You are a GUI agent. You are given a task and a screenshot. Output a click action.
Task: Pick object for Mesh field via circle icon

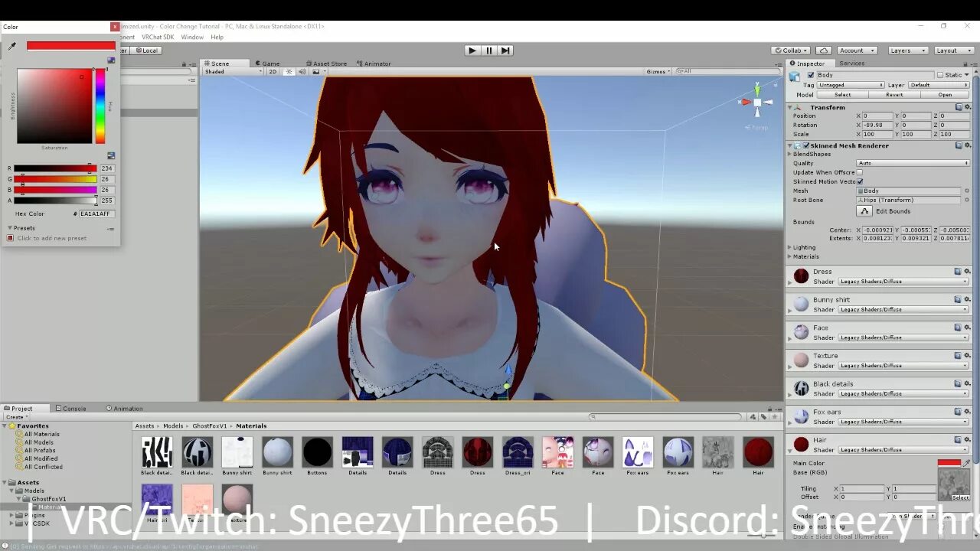click(967, 191)
